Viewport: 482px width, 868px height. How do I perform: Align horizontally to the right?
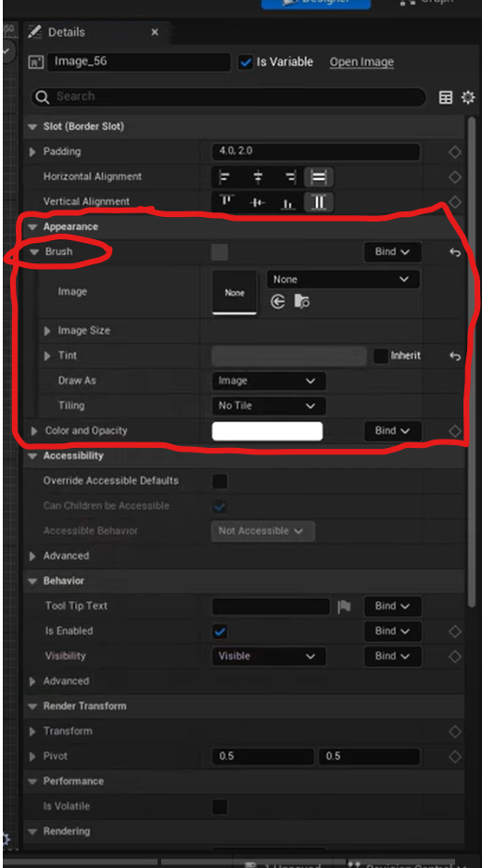point(290,176)
